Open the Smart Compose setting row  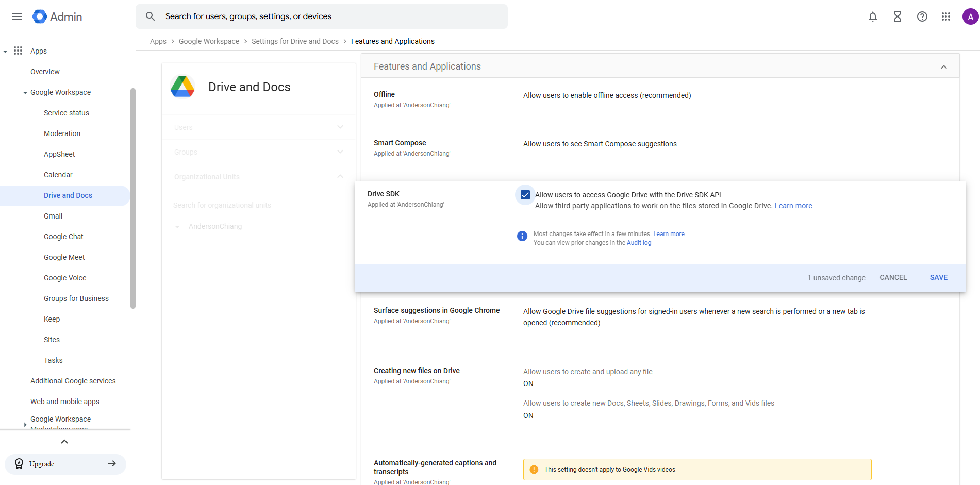660,150
